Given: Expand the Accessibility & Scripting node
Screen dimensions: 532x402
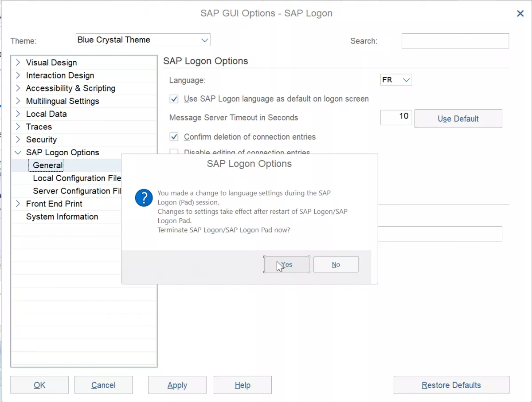Looking at the screenshot, I should (x=18, y=88).
